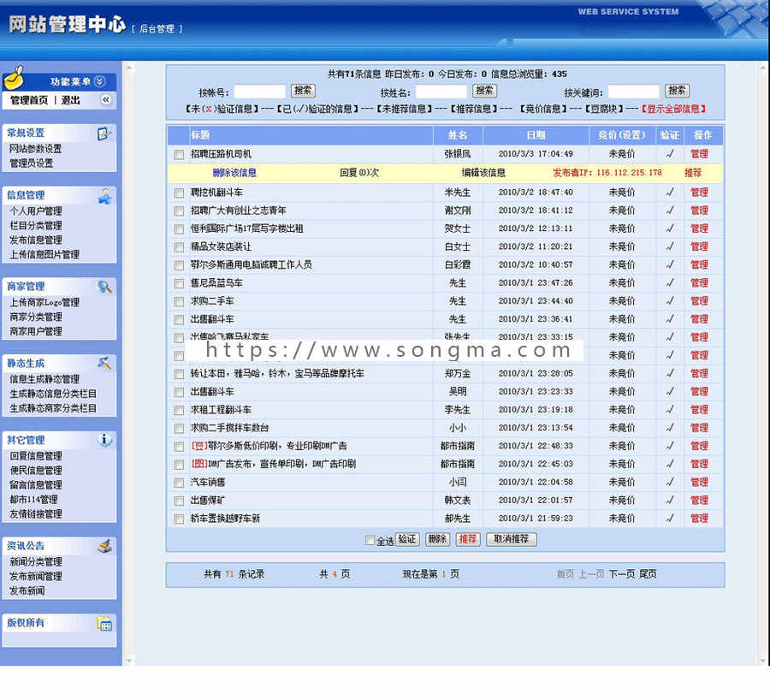Focus the 按帐号 input field
This screenshot has height=700, width=770.
tap(259, 92)
